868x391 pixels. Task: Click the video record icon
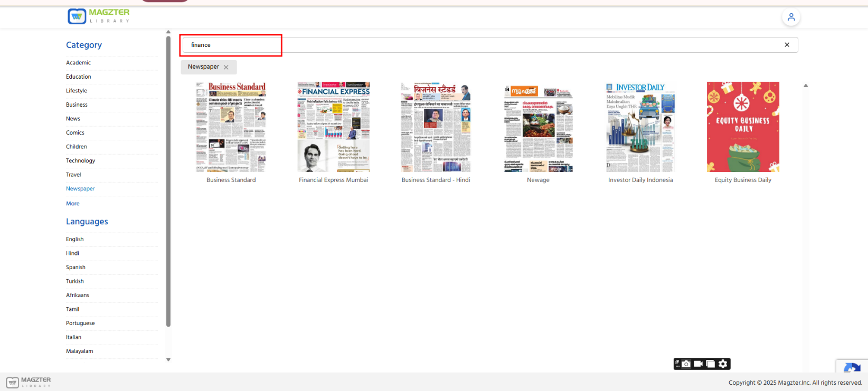tap(698, 364)
